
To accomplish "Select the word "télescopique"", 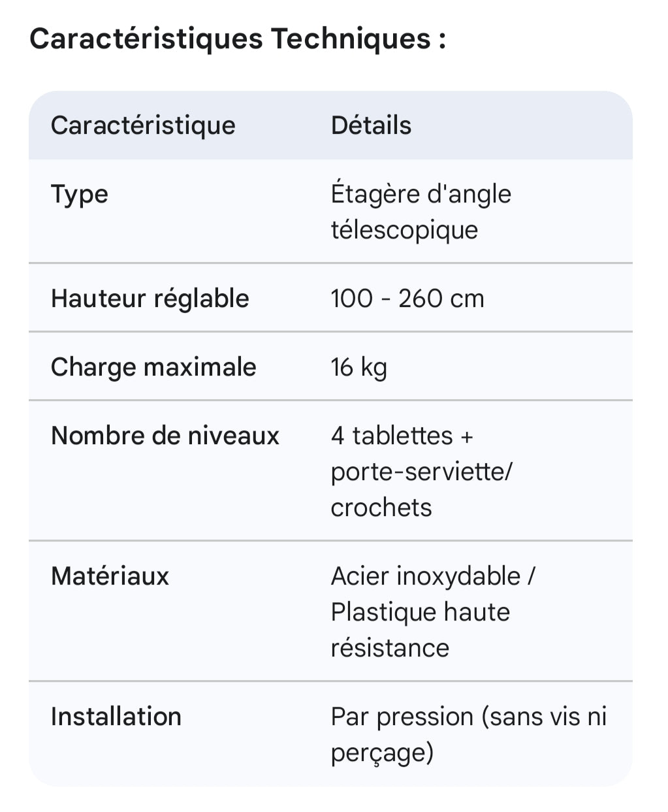I will click(x=404, y=230).
